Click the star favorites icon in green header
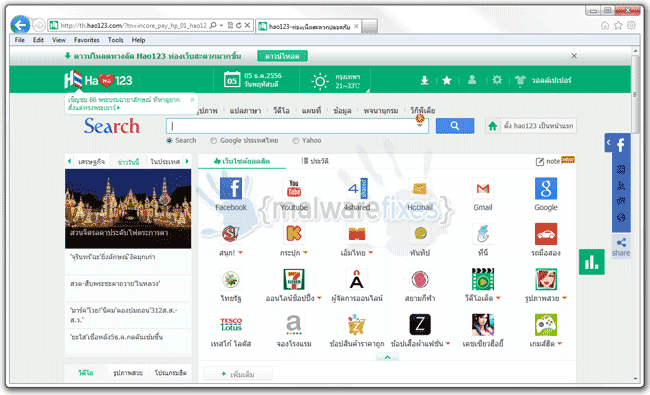650x395 pixels. [x=446, y=80]
